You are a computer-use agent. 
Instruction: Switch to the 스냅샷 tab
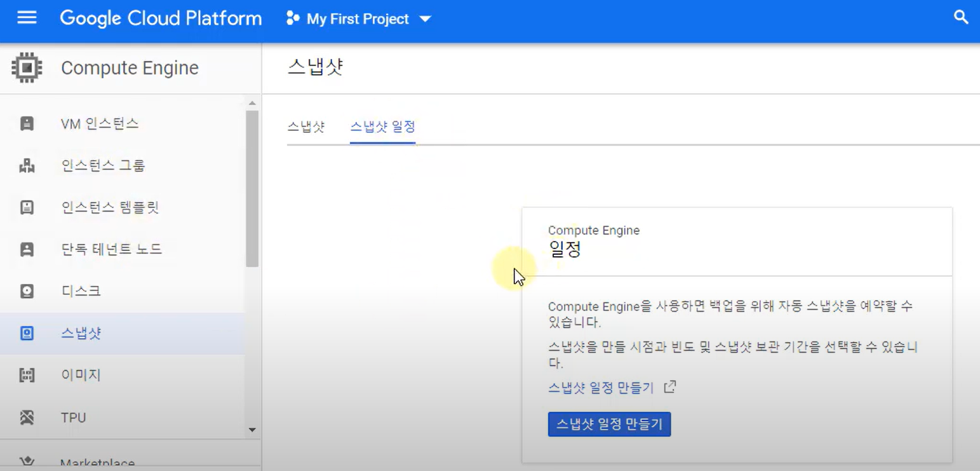(x=306, y=126)
